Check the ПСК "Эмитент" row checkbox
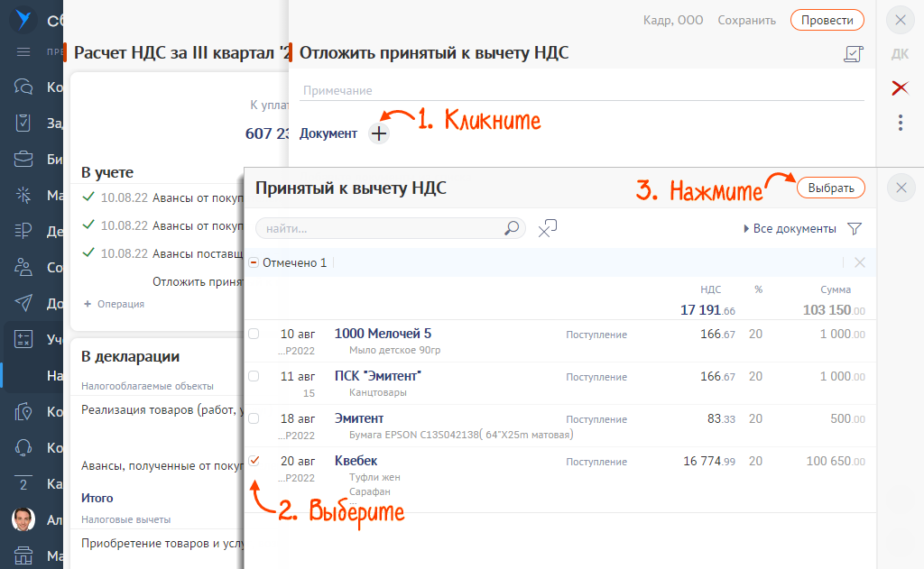Screen dimensions: 924x569 [x=254, y=375]
